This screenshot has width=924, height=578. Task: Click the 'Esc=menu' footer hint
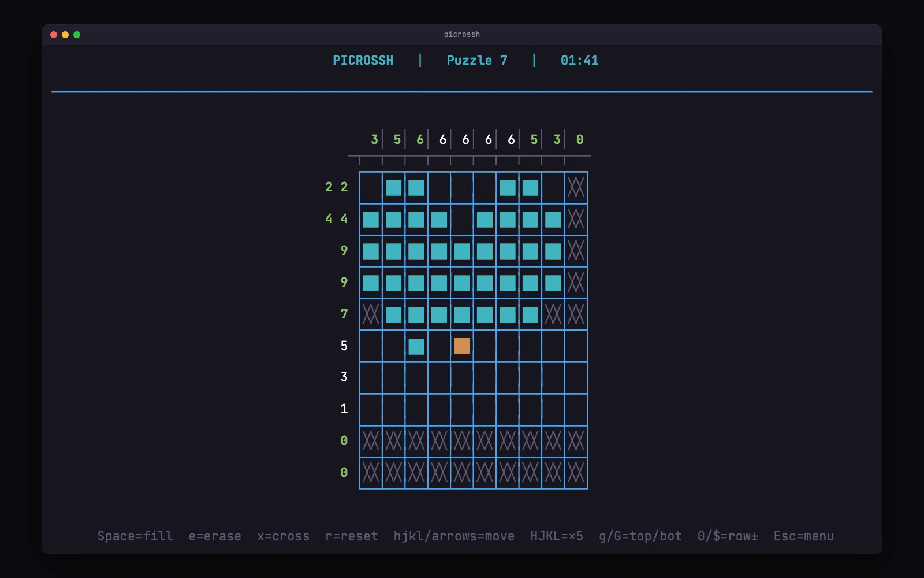[x=804, y=536]
